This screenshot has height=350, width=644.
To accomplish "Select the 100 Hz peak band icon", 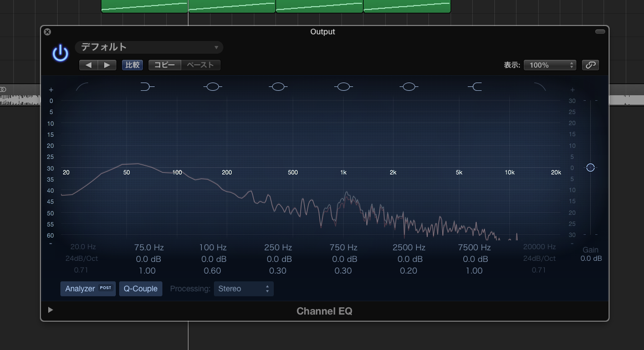I will coord(213,86).
